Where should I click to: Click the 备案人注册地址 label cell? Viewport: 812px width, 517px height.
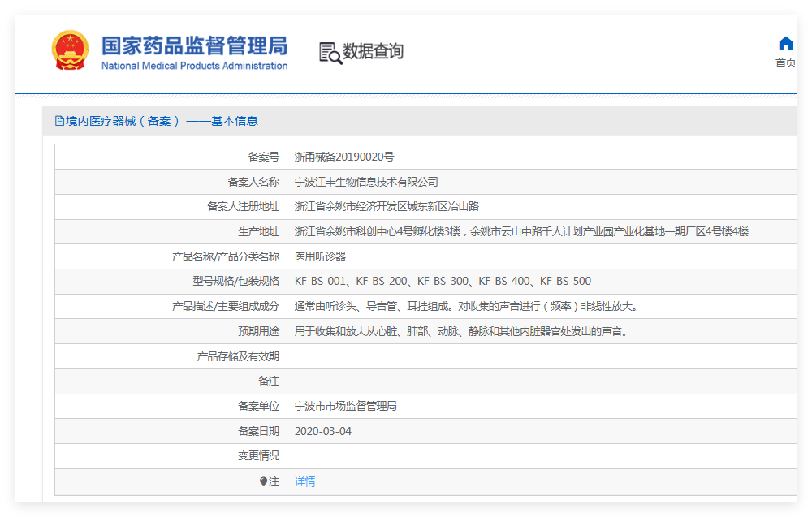click(x=171, y=206)
